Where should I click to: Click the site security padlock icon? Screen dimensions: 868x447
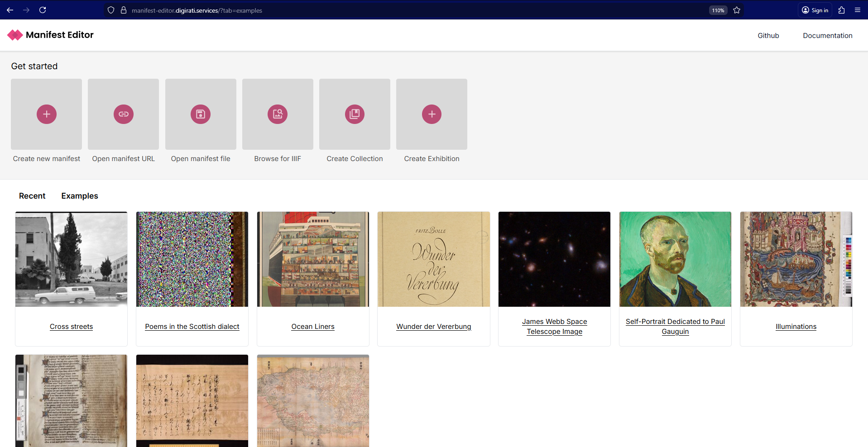pyautogui.click(x=124, y=10)
